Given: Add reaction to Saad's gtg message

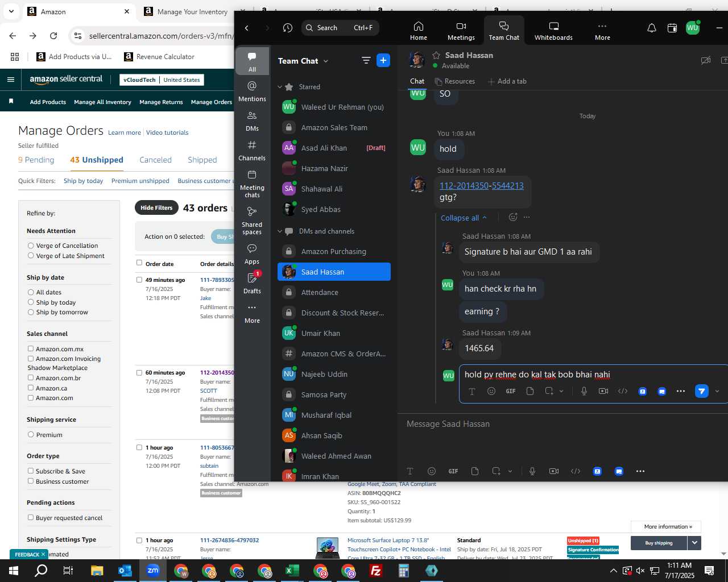Looking at the screenshot, I should tap(513, 217).
